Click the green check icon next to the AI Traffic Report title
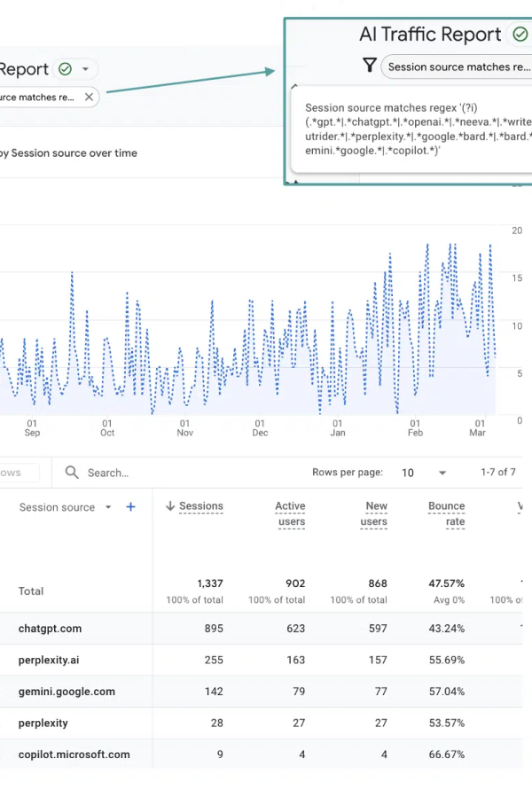Screen dimensions: 532x798 click(520, 34)
